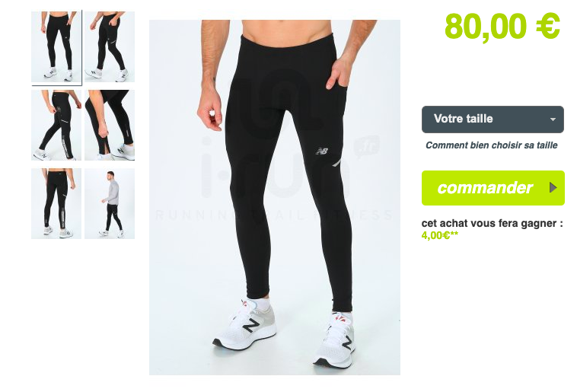Screen dimensions: 577x392
Task: Click the cet achat vous fera gagner text
Action: pyautogui.click(x=492, y=224)
